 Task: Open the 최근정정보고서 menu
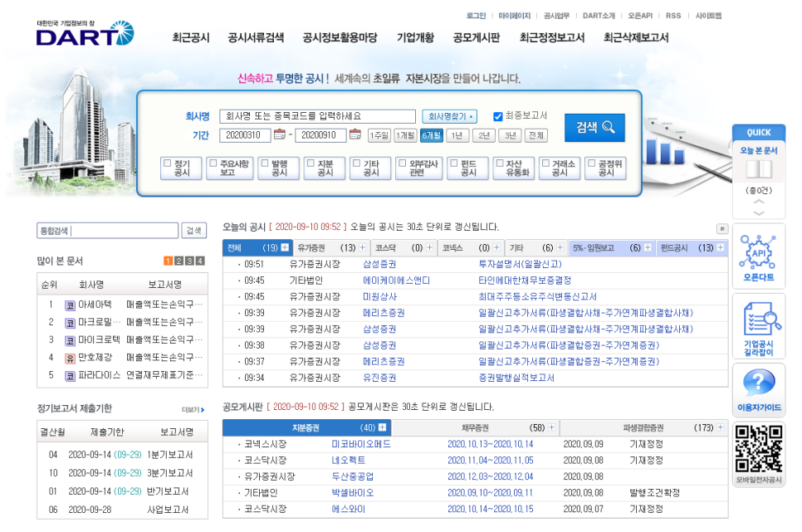click(x=552, y=37)
